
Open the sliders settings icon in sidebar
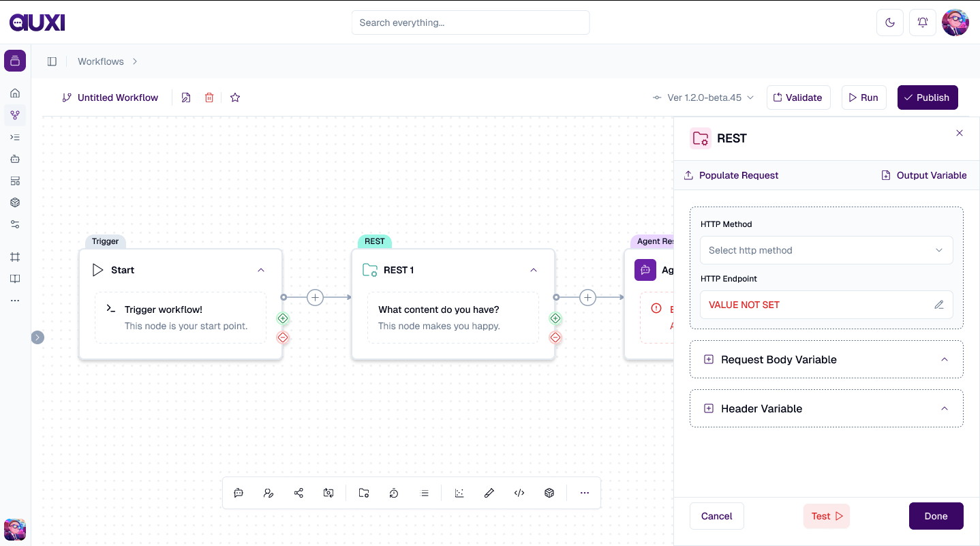tap(15, 224)
